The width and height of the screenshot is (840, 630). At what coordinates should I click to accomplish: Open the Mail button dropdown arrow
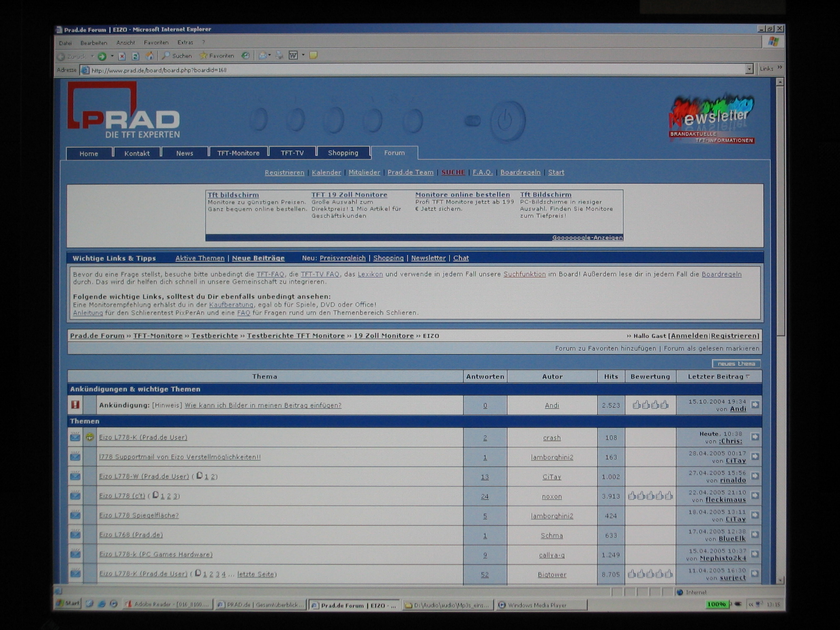pos(270,56)
